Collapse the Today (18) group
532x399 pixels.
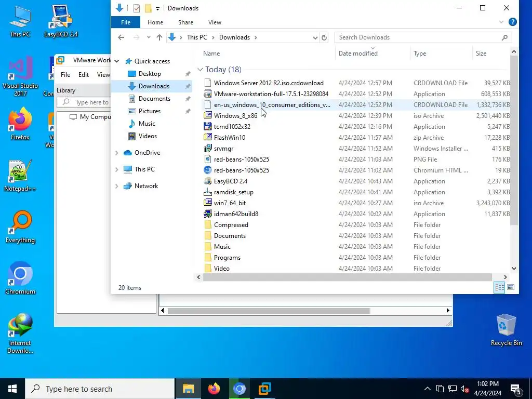200,70
